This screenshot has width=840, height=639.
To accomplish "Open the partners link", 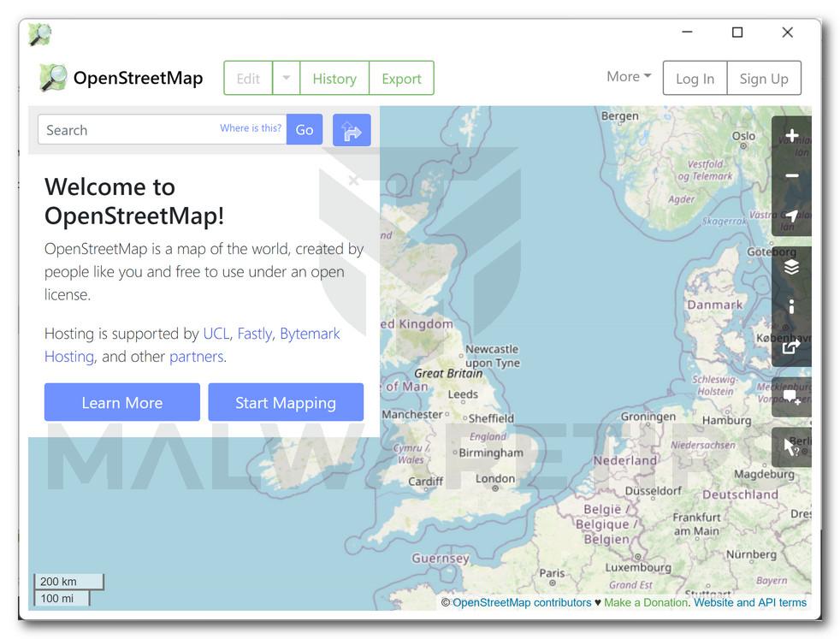I will (197, 357).
